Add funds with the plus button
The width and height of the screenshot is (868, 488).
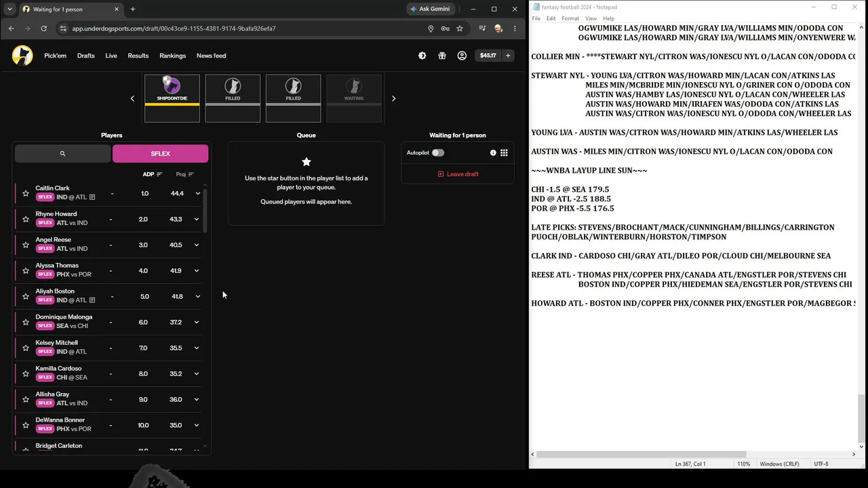tap(508, 56)
